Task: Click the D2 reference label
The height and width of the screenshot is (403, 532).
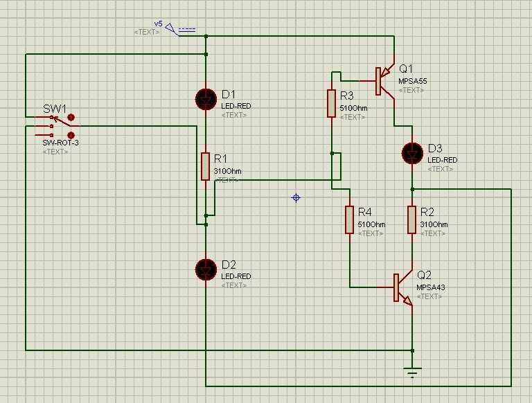Action: (229, 265)
